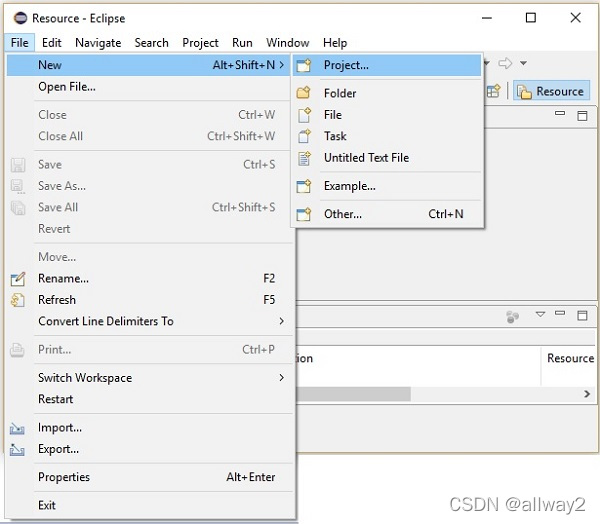Click the New File icon

click(304, 114)
